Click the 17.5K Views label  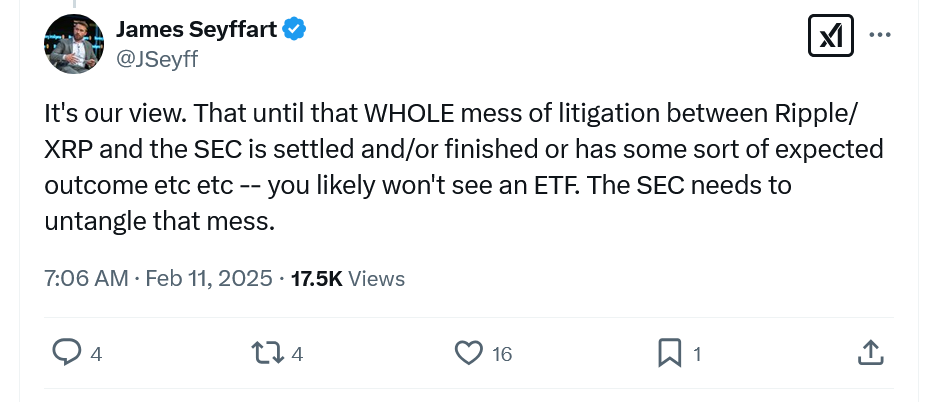(348, 278)
